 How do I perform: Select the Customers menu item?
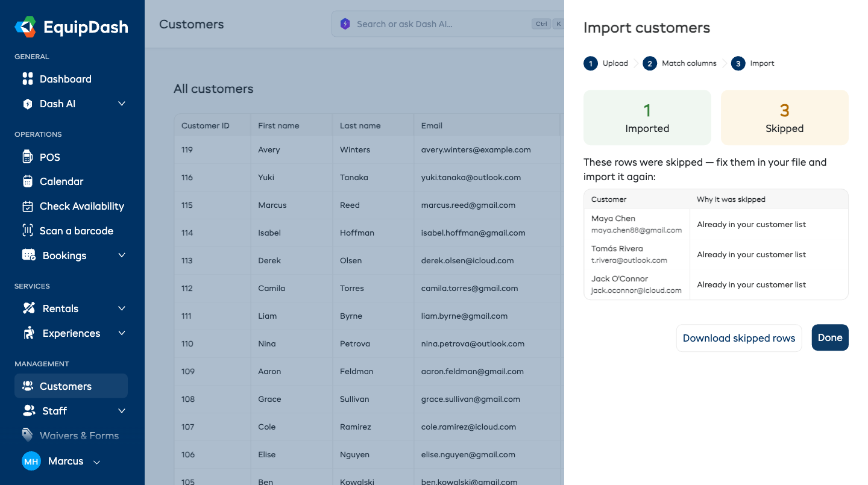tap(71, 386)
